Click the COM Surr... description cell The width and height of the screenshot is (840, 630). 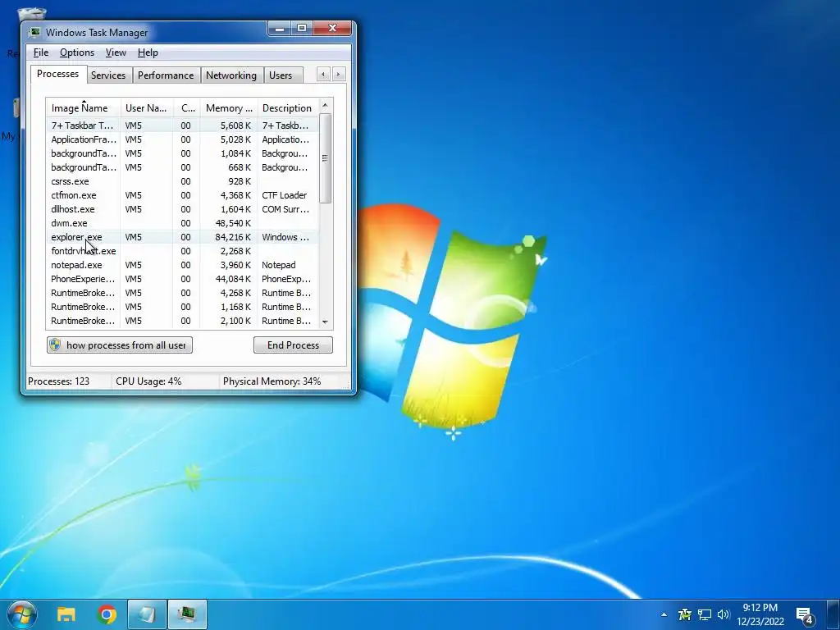(285, 209)
